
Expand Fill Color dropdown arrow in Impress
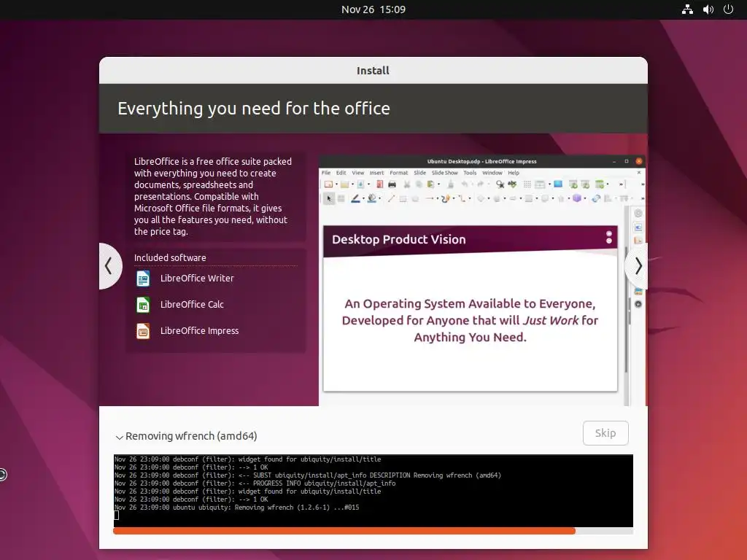(379, 198)
